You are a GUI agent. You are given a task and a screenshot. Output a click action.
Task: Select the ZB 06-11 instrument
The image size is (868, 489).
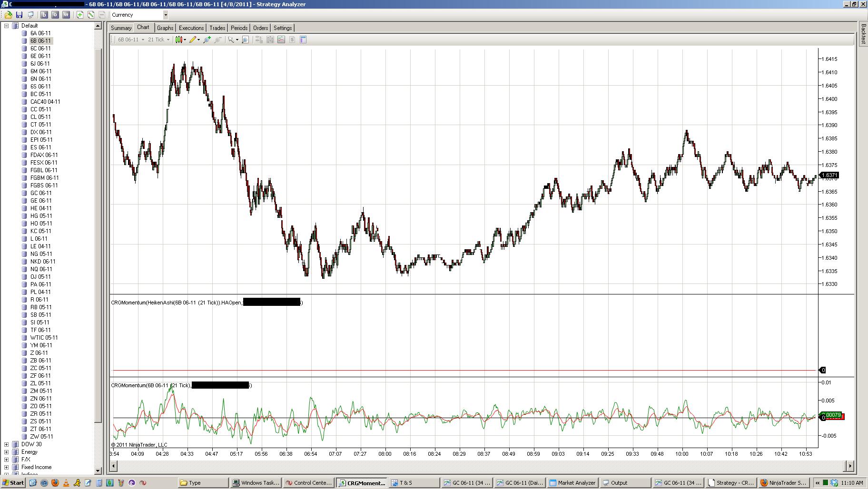(40, 361)
